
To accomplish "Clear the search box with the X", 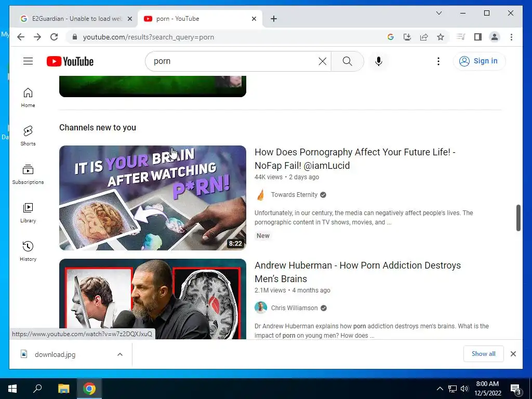I will (322, 61).
